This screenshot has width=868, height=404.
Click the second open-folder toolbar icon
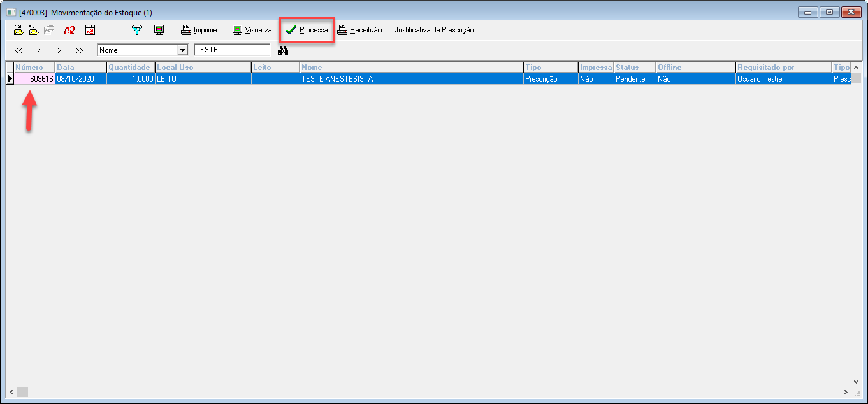(34, 30)
